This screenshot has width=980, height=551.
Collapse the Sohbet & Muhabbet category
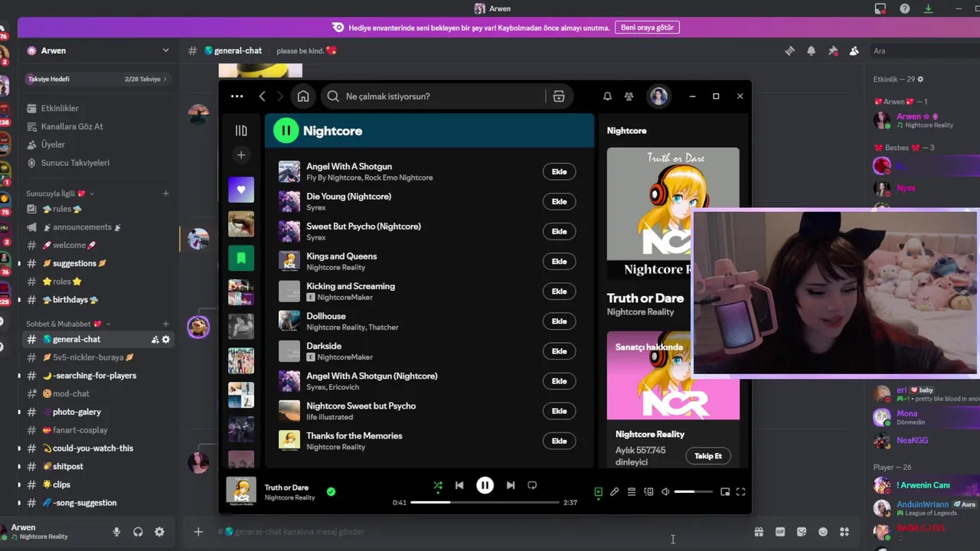tap(69, 324)
